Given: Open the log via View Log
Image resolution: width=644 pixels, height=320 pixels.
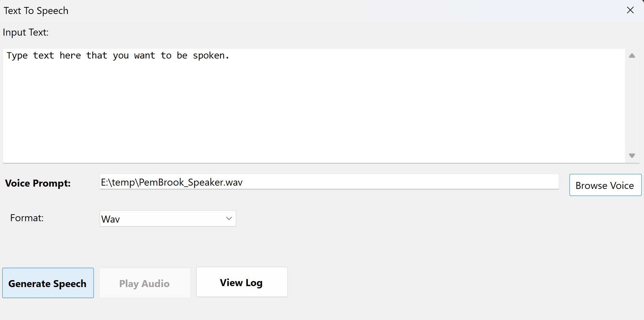Looking at the screenshot, I should tap(241, 282).
